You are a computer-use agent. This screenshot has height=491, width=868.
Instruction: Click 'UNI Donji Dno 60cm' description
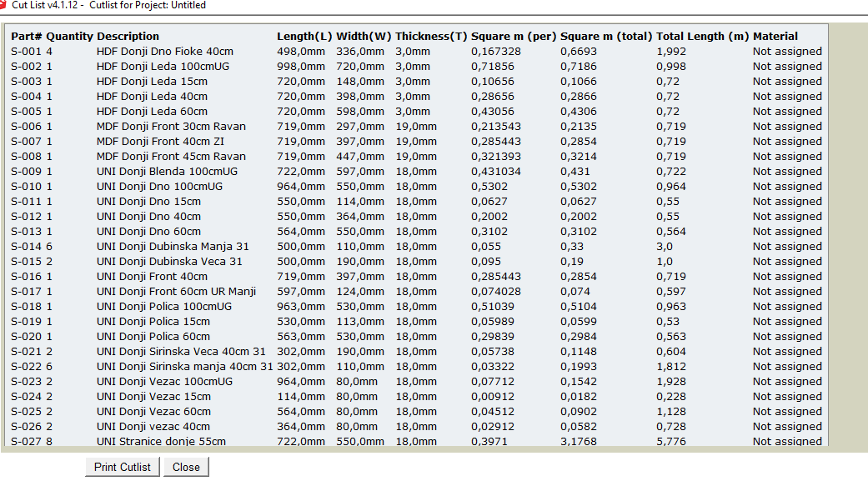[149, 232]
